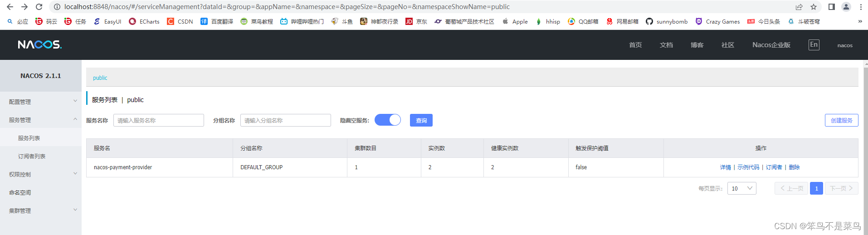Image resolution: width=868 pixels, height=235 pixels.
Task: Focus the 分组名称 input field
Action: tap(286, 120)
